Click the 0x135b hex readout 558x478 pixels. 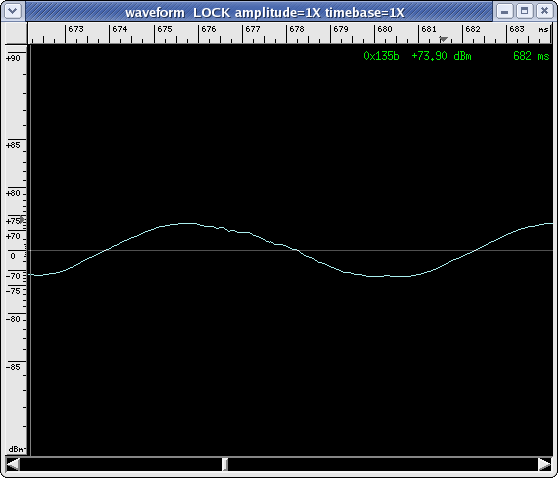pyautogui.click(x=381, y=56)
